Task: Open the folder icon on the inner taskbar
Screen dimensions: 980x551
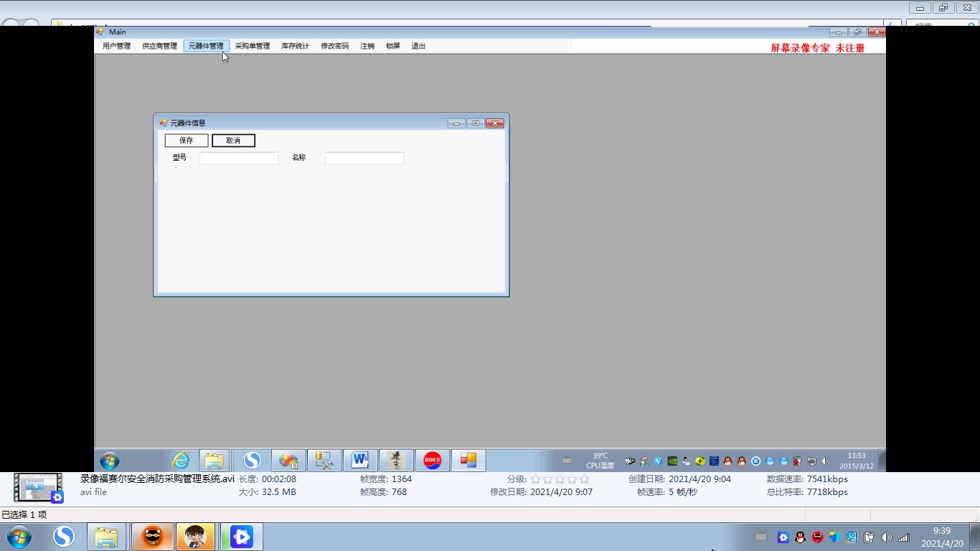Action: [215, 461]
